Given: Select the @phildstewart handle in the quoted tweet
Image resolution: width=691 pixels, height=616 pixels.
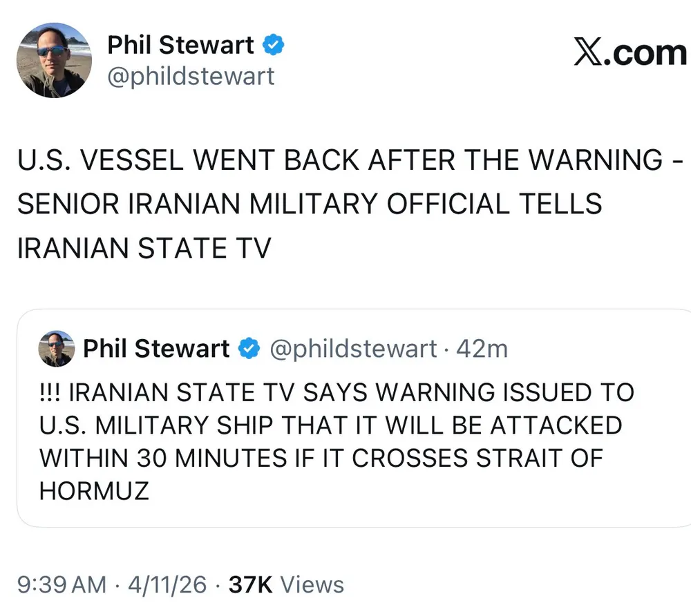Looking at the screenshot, I should (x=352, y=349).
